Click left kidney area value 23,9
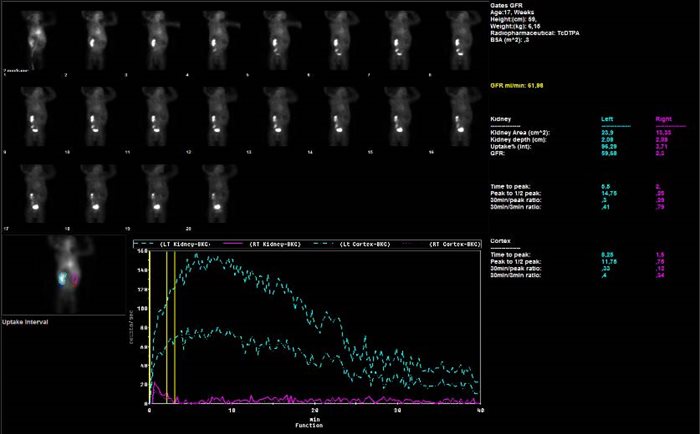The width and height of the screenshot is (700, 434). click(x=607, y=133)
